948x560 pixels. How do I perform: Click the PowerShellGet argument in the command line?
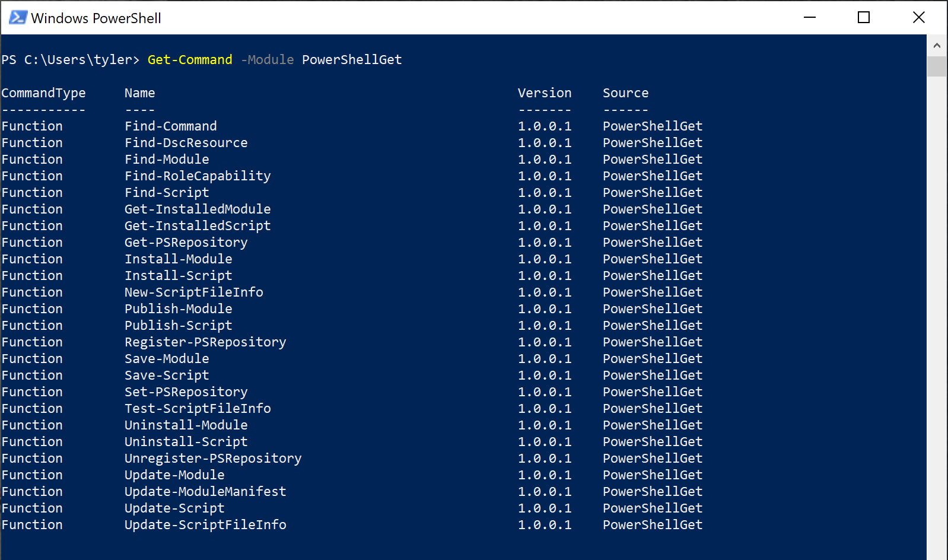point(352,60)
